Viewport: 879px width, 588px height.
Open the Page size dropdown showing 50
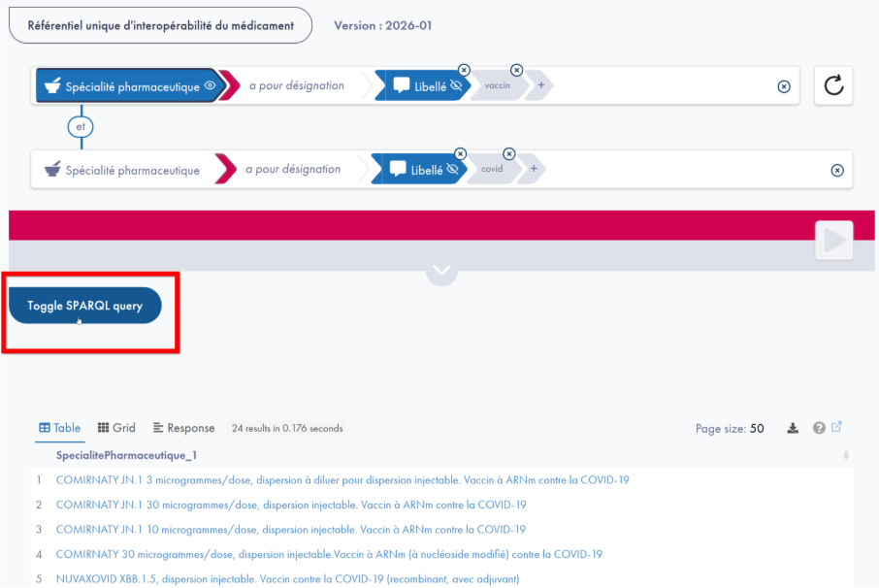(x=756, y=428)
